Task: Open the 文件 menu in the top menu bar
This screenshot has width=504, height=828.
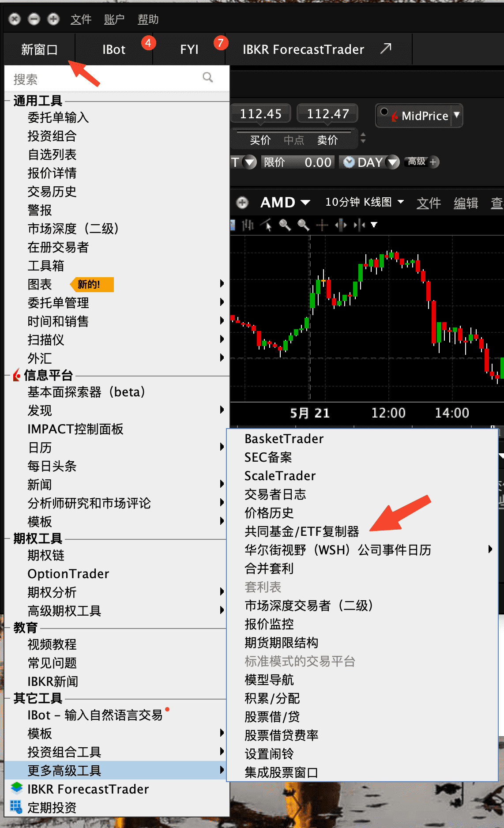Action: [x=81, y=19]
